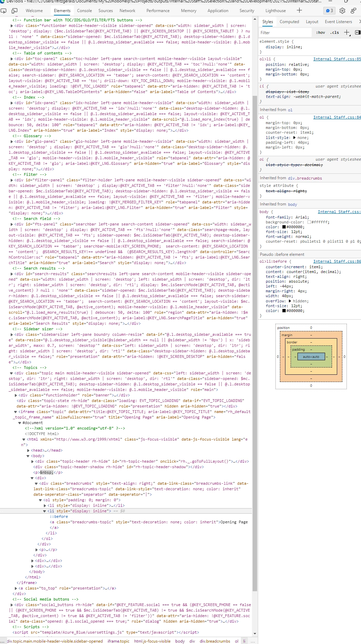Expand the filter-panel div node
Screen dimensions: 361x644
click(12, 180)
